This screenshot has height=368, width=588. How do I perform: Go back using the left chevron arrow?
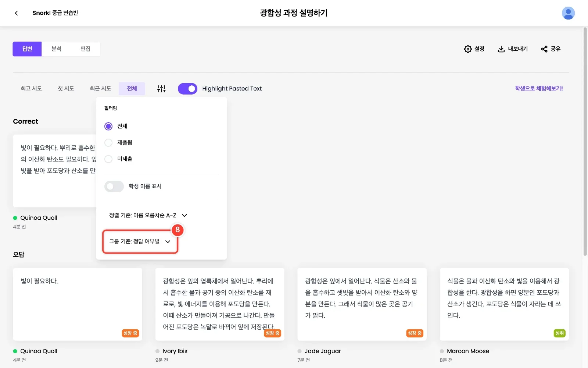coord(16,13)
